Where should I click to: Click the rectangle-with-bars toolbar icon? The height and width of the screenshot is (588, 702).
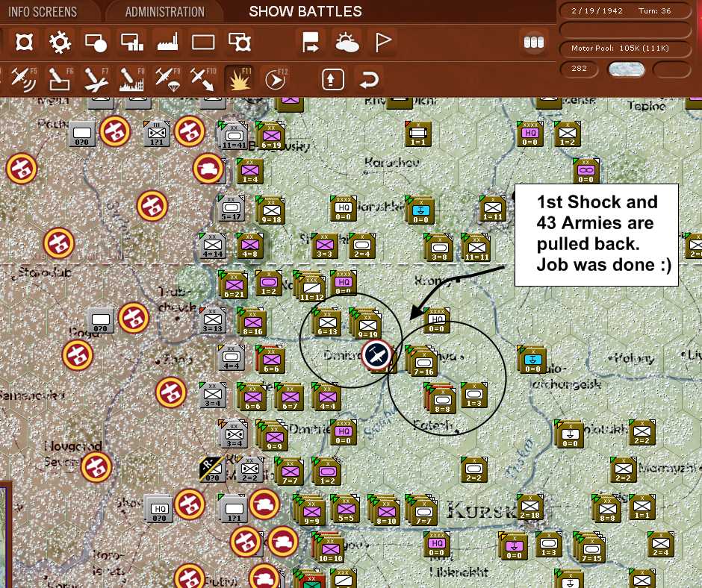coord(131,43)
